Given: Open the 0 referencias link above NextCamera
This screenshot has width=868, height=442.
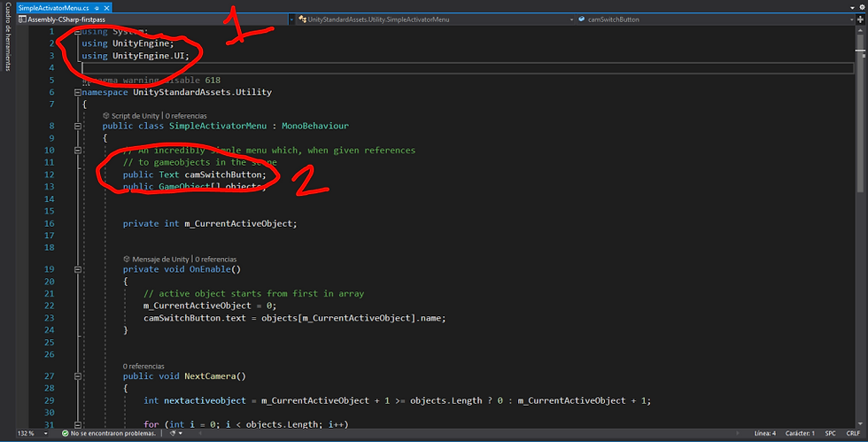Looking at the screenshot, I should [x=143, y=366].
